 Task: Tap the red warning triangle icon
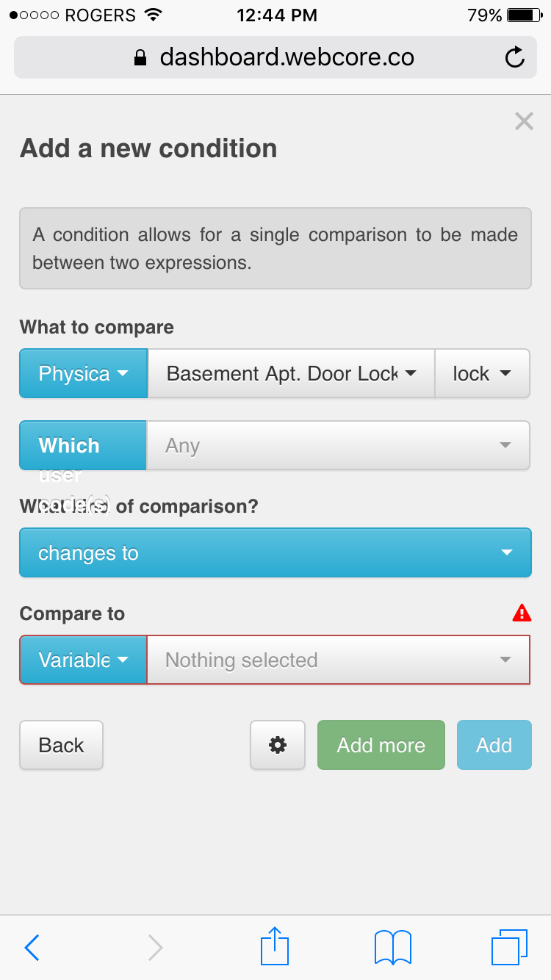tap(522, 613)
